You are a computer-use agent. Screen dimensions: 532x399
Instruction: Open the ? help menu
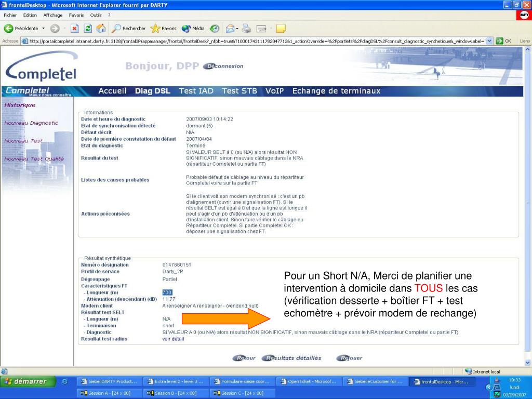coord(109,15)
